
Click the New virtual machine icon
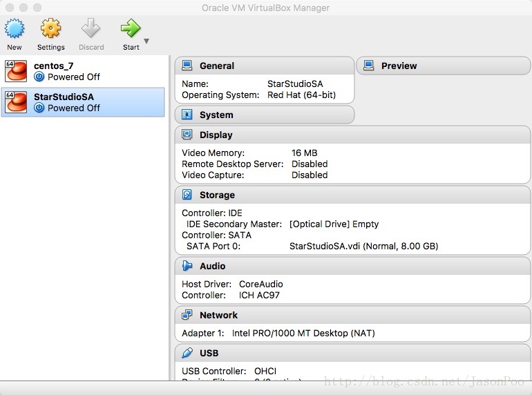pos(15,28)
